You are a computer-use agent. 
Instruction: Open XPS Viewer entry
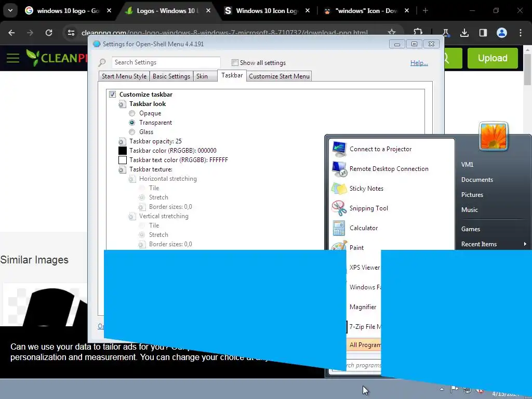[x=365, y=268]
